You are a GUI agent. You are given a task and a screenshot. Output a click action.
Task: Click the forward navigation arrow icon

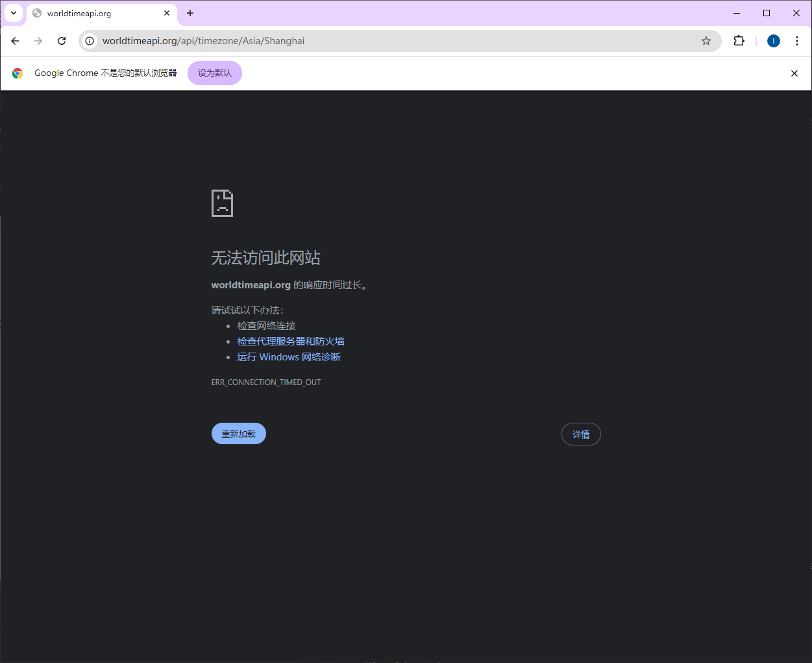[x=38, y=40]
